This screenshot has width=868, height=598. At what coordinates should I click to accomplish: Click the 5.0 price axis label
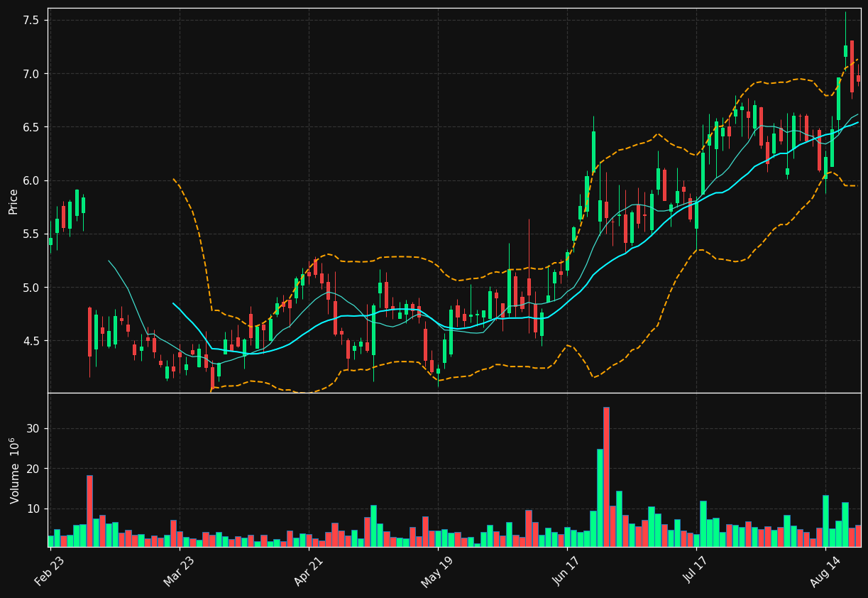coord(31,288)
